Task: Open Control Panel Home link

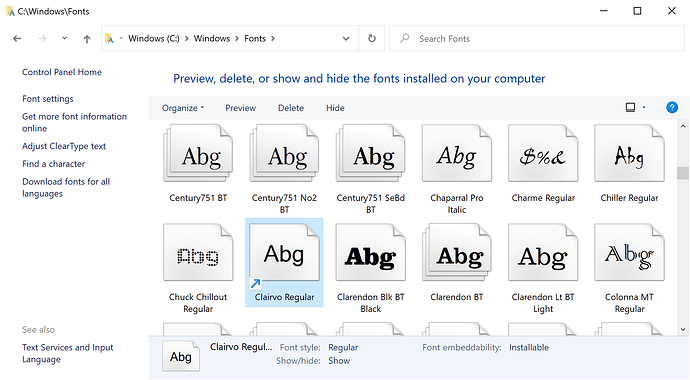Action: pos(62,72)
